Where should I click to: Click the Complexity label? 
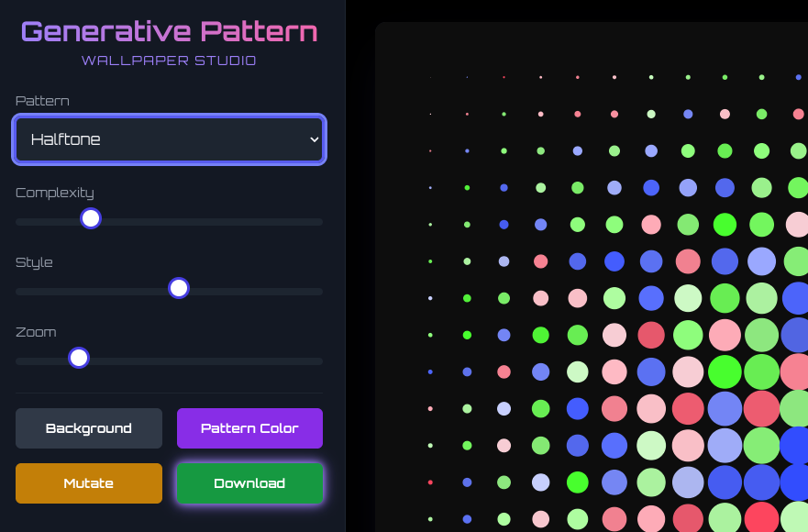55,193
